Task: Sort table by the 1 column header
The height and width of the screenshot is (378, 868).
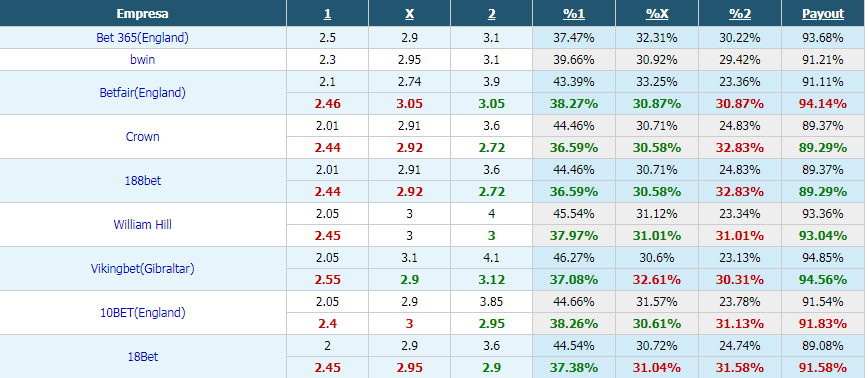Action: point(327,14)
